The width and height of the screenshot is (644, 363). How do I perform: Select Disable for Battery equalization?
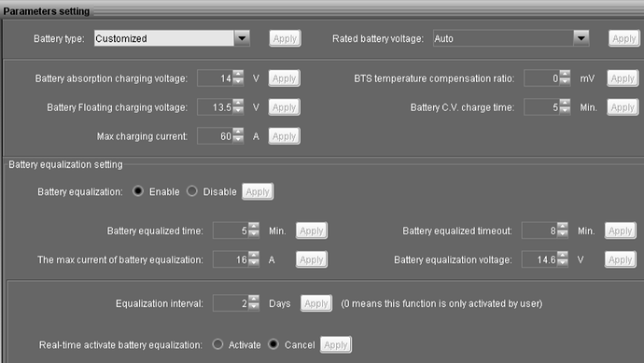tap(192, 191)
